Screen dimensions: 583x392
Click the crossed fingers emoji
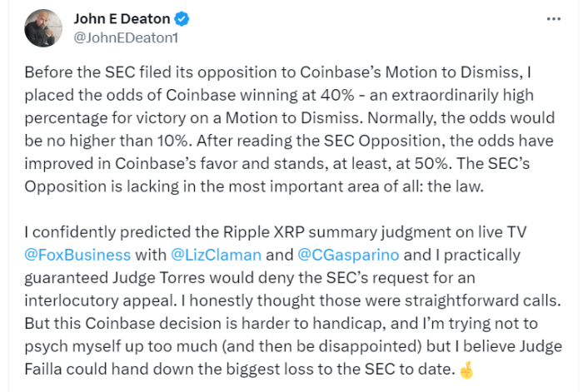click(x=466, y=370)
